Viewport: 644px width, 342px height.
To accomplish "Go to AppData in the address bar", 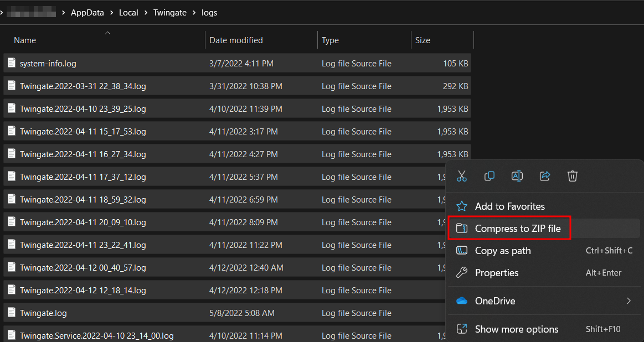I will 87,13.
